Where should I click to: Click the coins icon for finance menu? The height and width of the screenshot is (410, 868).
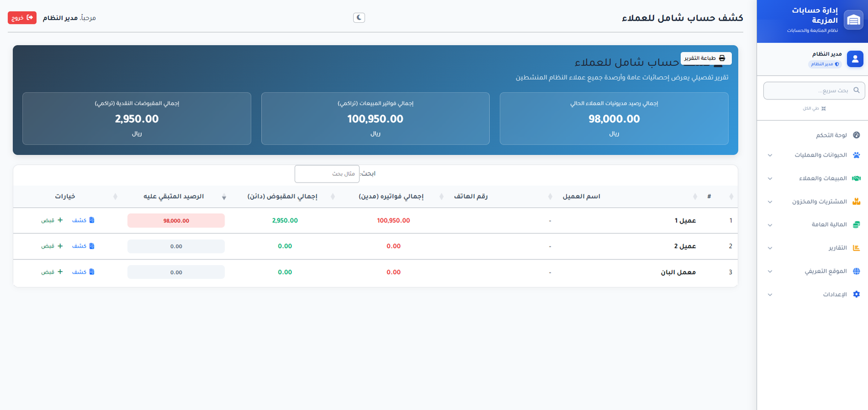click(857, 225)
